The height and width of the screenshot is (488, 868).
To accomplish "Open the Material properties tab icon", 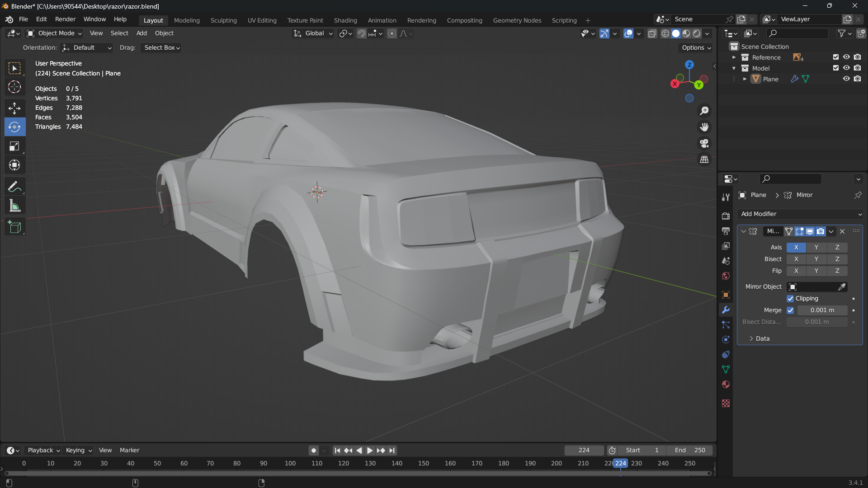I will 726,385.
